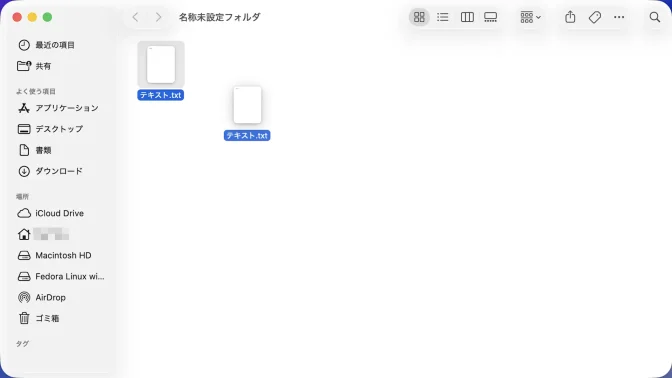Viewport: 672px width, 378px height.
Task: Open 書類 in sidebar
Action: pos(34,150)
